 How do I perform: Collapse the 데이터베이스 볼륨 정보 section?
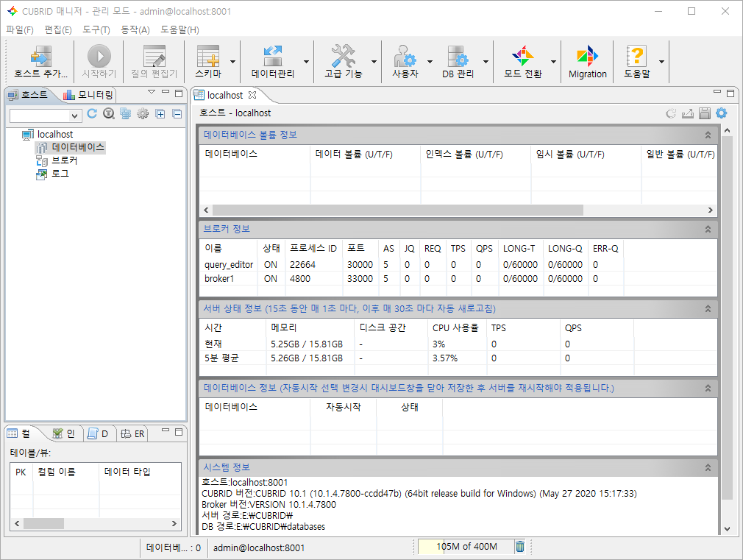pyautogui.click(x=708, y=135)
